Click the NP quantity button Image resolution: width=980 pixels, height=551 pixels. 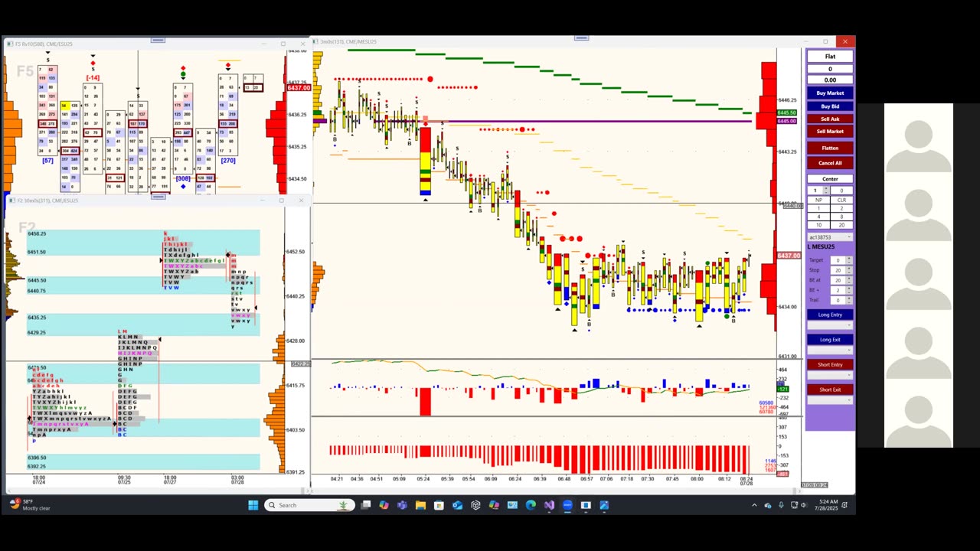pos(818,200)
